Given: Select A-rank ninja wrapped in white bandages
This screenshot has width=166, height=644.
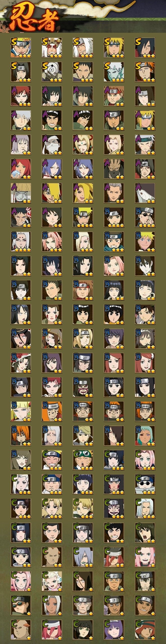Looking at the screenshot, I should point(52,145).
